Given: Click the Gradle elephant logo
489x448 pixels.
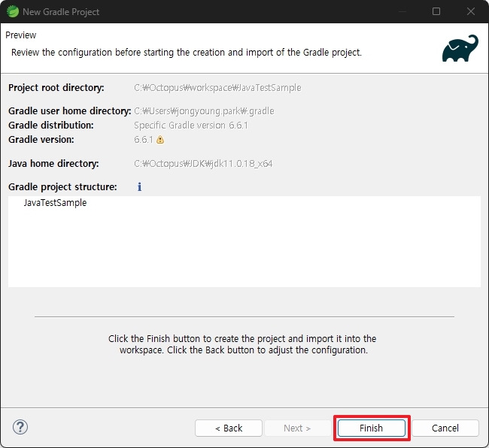Looking at the screenshot, I should [460, 48].
